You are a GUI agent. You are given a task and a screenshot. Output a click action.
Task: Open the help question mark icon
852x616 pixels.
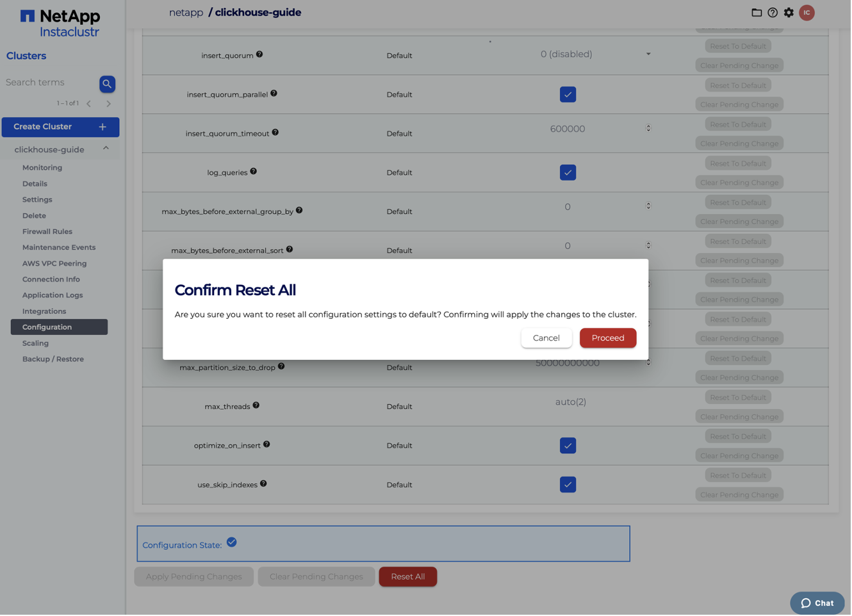[773, 13]
